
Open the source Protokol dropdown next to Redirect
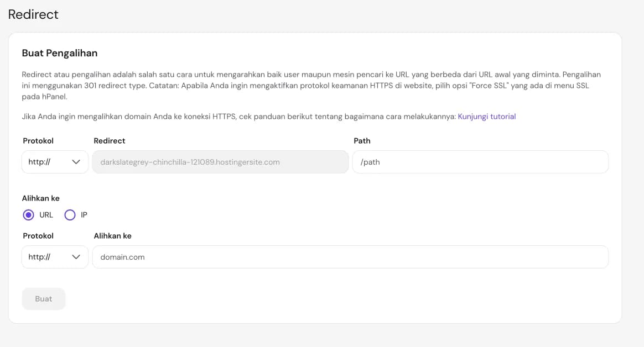[x=55, y=162]
